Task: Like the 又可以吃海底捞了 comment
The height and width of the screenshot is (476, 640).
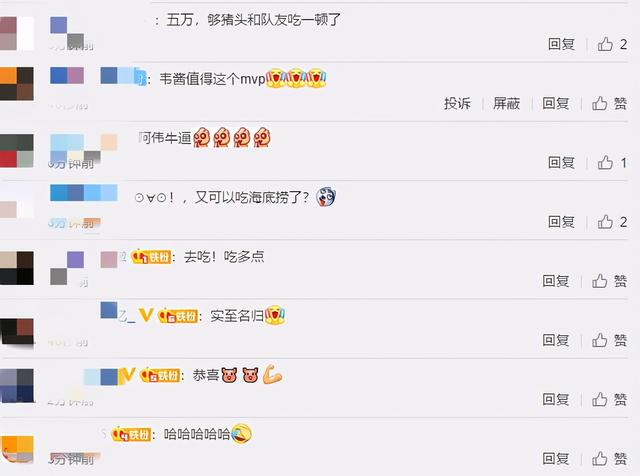Action: 605,222
